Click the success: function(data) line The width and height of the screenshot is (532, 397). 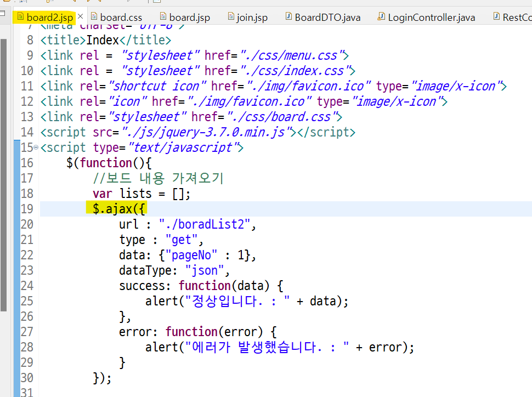pos(201,286)
